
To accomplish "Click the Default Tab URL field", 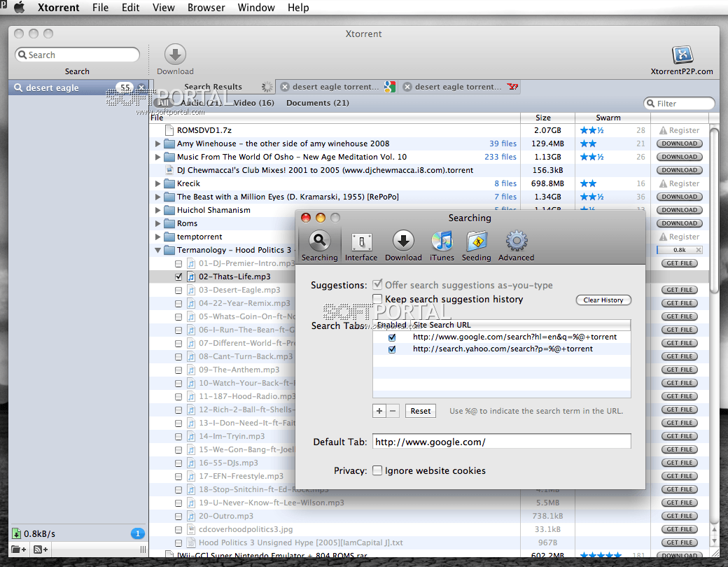I will click(501, 442).
